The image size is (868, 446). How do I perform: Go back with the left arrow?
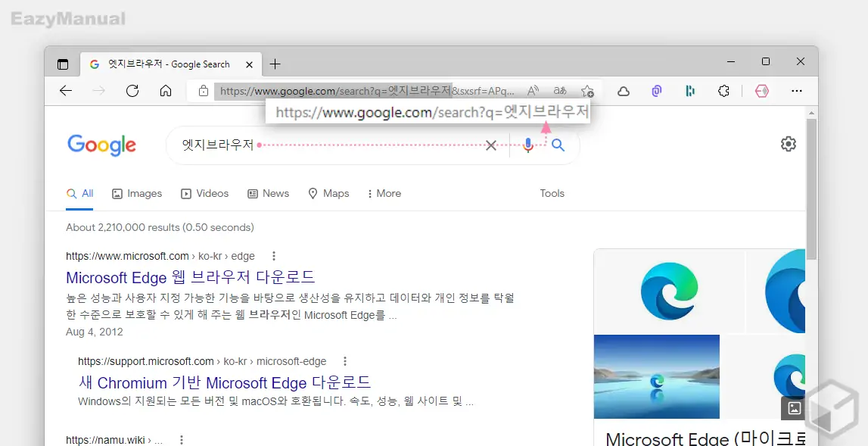pyautogui.click(x=66, y=91)
